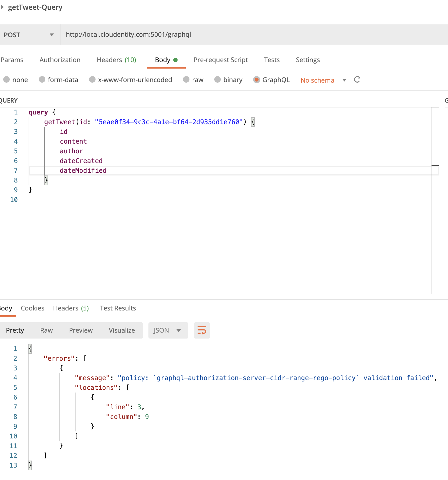This screenshot has height=480, width=448.
Task: Switch to the Params tab
Action: click(12, 60)
